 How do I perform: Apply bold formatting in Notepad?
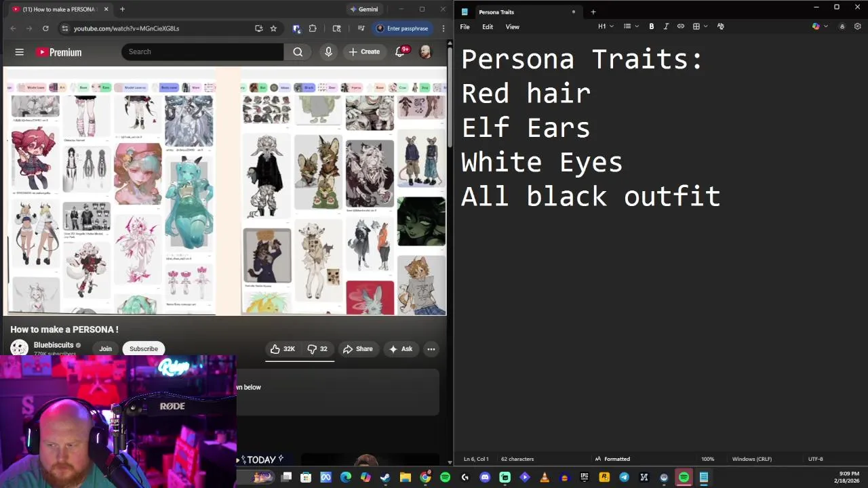coord(652,26)
